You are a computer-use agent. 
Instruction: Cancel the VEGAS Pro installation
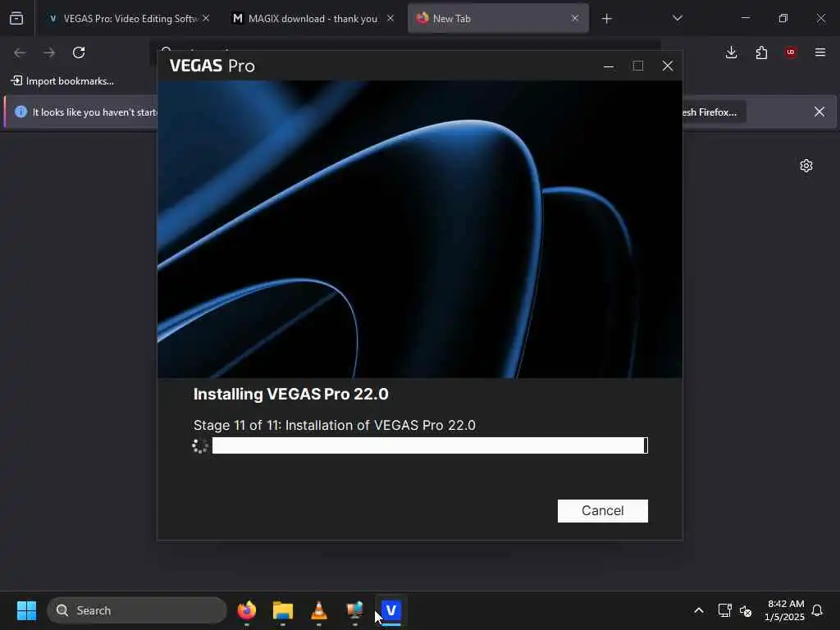[x=602, y=510]
